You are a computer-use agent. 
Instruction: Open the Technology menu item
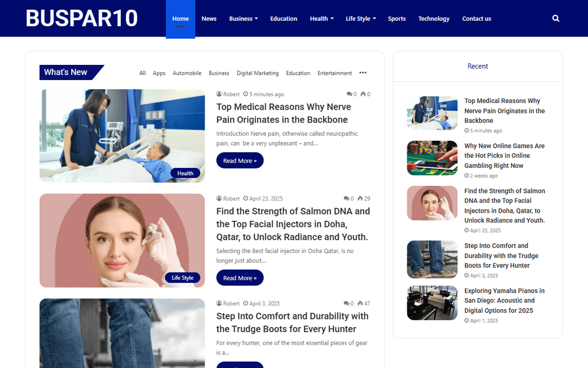point(434,19)
